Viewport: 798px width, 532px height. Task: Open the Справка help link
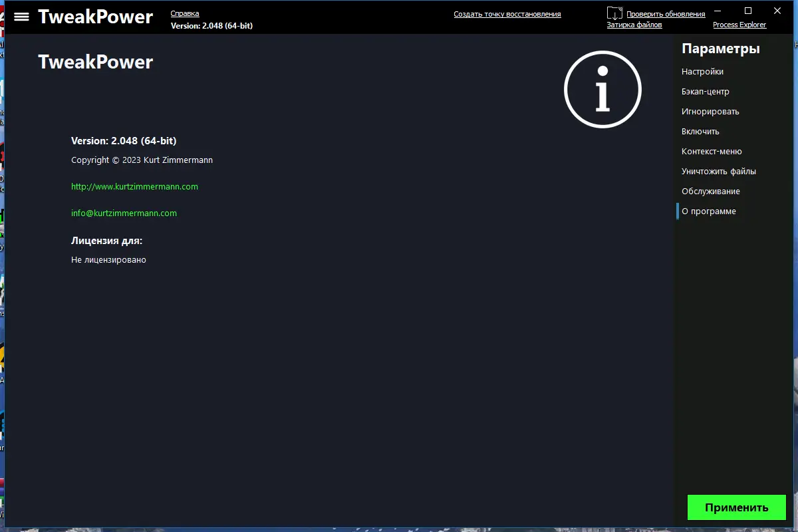[185, 13]
